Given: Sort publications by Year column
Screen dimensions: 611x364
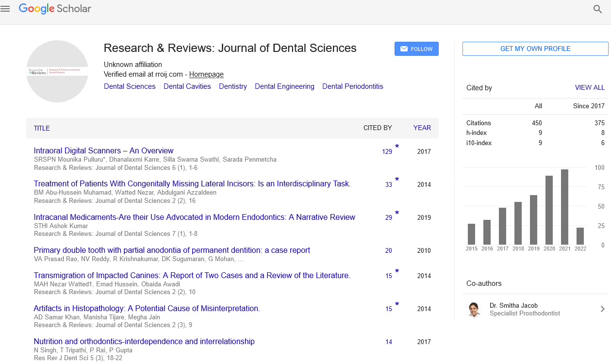Looking at the screenshot, I should (x=422, y=128).
